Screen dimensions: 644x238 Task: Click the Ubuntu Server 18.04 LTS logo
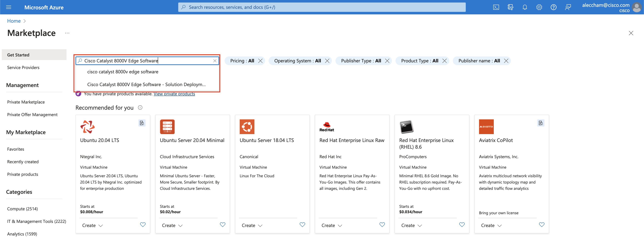247,127
